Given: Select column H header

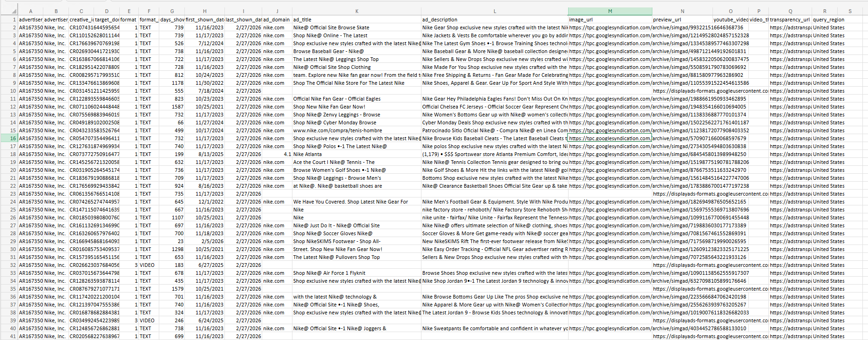Looking at the screenshot, I should coord(204,11).
